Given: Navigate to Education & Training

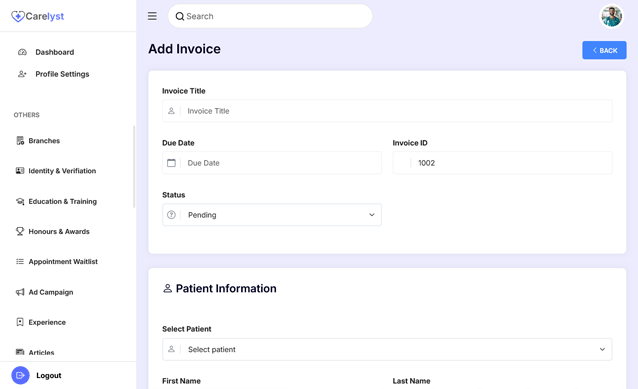Looking at the screenshot, I should click(63, 201).
